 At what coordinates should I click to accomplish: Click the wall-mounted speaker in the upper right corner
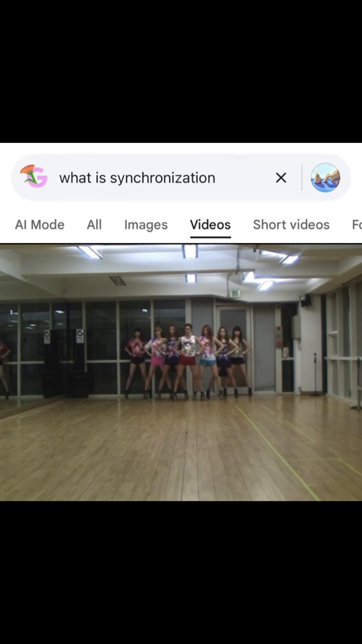(x=305, y=300)
